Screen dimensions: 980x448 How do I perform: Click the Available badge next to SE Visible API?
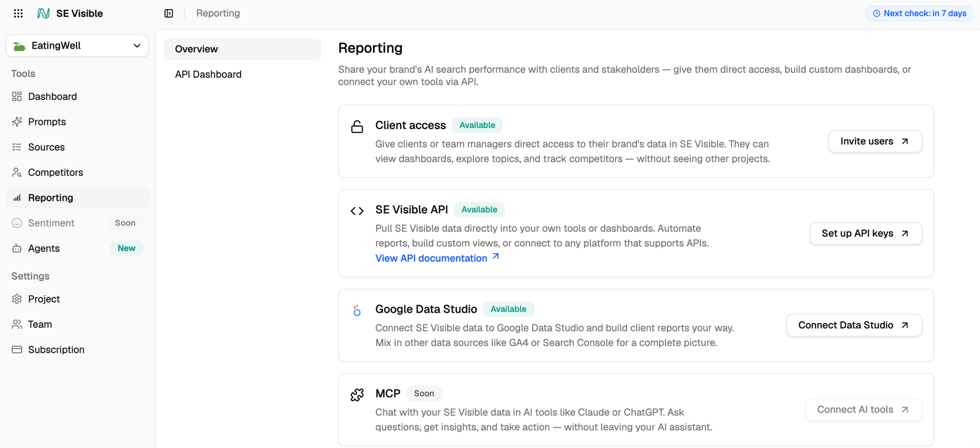pyautogui.click(x=479, y=209)
